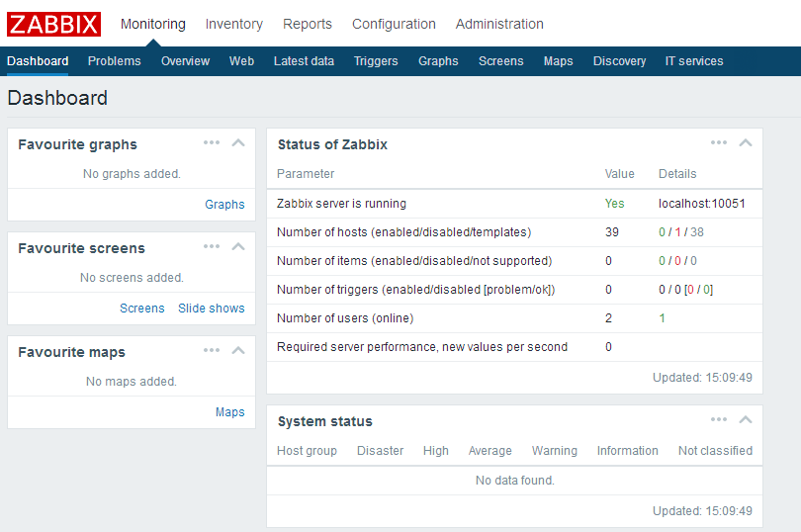
Task: Click the System status widget title
Action: 325,421
